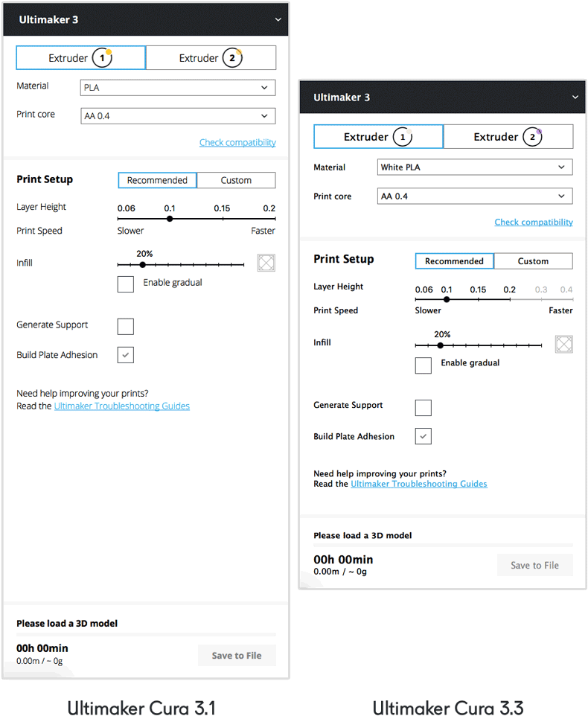Click Save to File button in Cura 3.1

click(x=237, y=655)
